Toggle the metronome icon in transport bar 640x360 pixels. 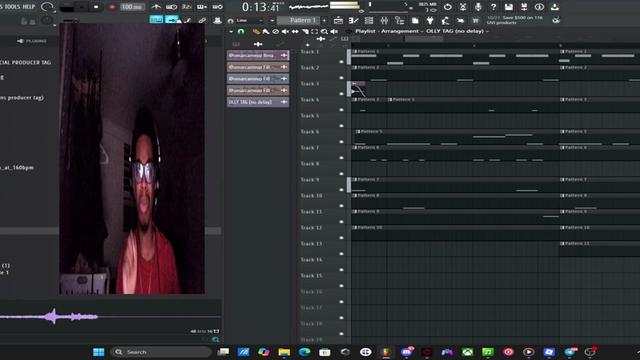point(156,7)
